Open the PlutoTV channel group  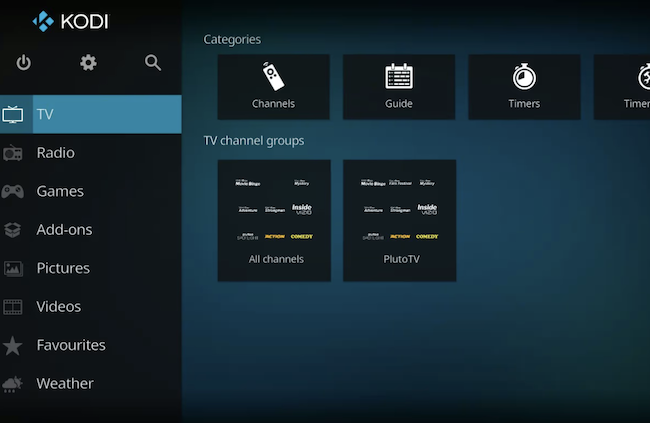(399, 220)
